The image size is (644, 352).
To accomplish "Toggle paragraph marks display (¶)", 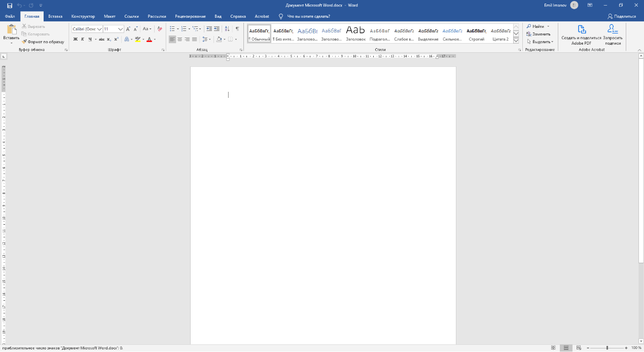I will [x=237, y=29].
